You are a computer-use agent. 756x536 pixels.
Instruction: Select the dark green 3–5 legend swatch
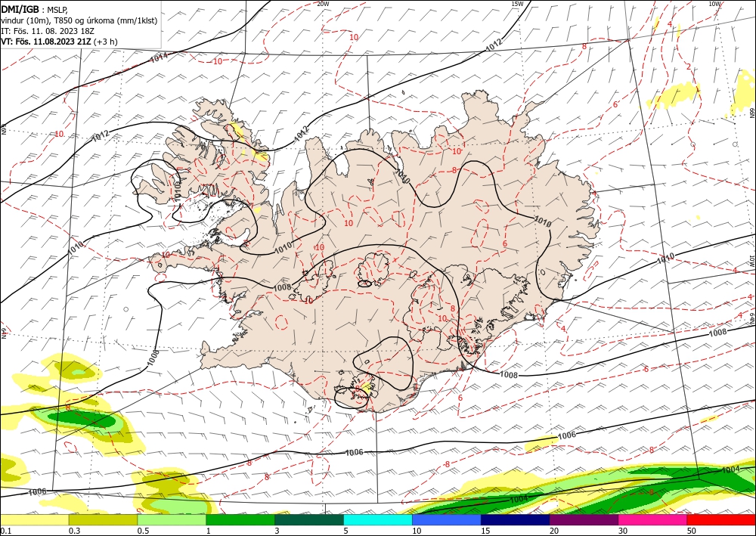point(309,520)
